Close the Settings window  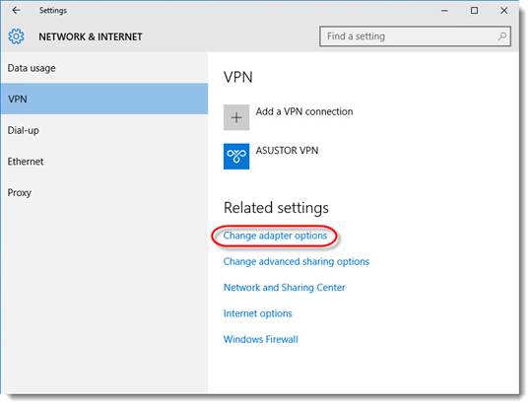click(503, 11)
